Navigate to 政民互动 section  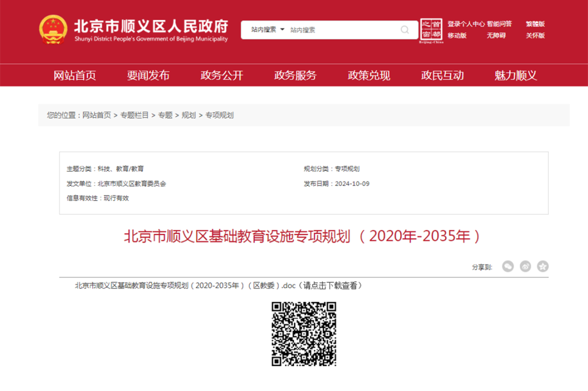coord(442,75)
